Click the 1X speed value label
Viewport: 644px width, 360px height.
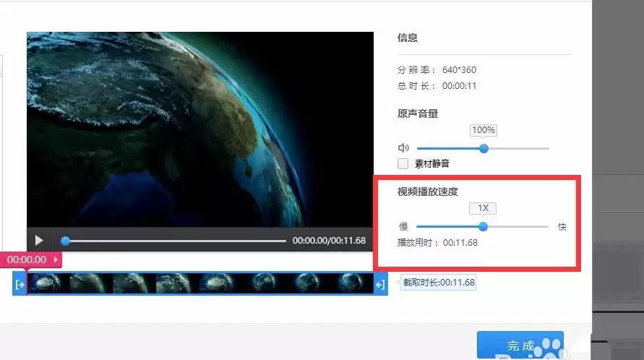pyautogui.click(x=483, y=208)
